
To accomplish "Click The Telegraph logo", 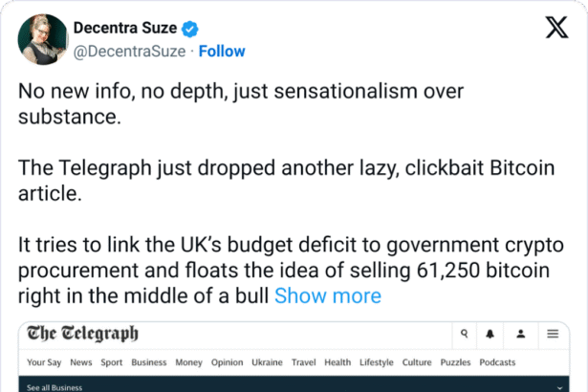I will pos(83,334).
